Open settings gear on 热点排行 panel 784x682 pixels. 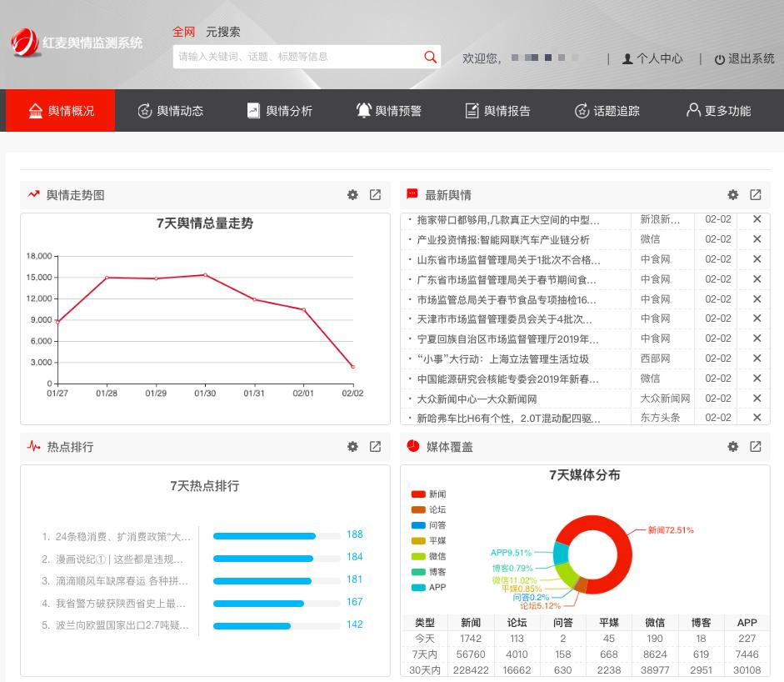[352, 447]
